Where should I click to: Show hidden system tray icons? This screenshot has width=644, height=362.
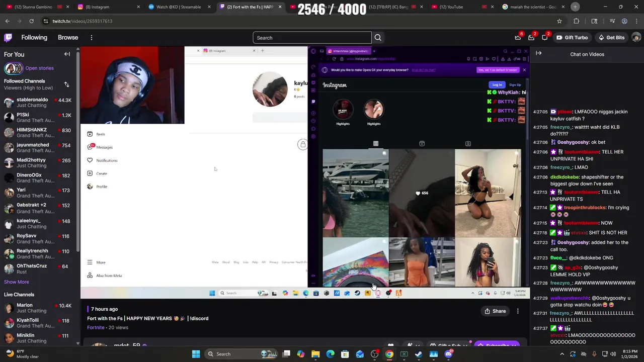[x=562, y=354]
